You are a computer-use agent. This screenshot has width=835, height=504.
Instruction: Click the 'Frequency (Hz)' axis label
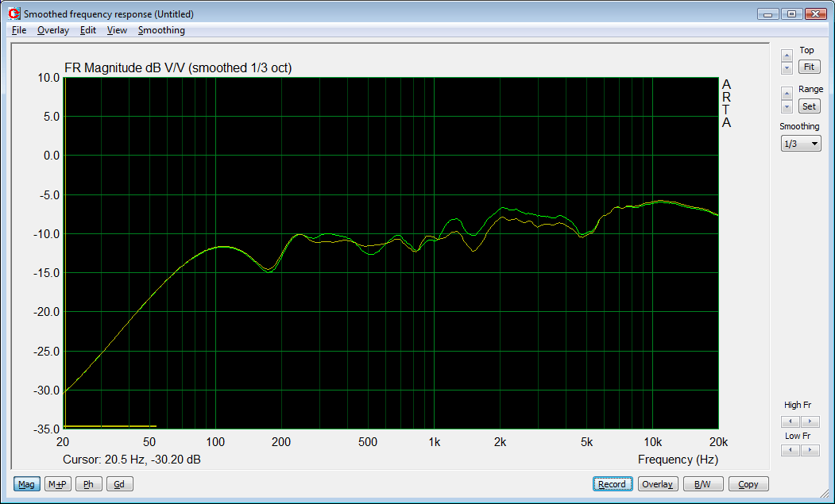(x=678, y=460)
